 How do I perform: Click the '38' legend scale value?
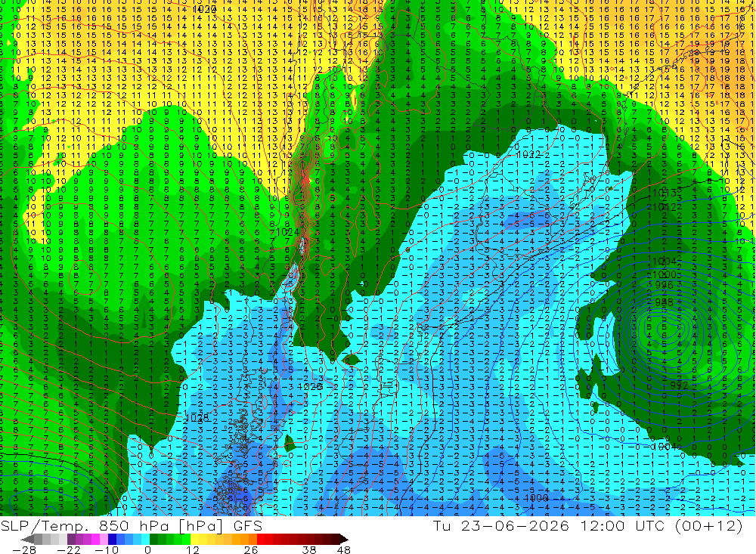tap(309, 549)
